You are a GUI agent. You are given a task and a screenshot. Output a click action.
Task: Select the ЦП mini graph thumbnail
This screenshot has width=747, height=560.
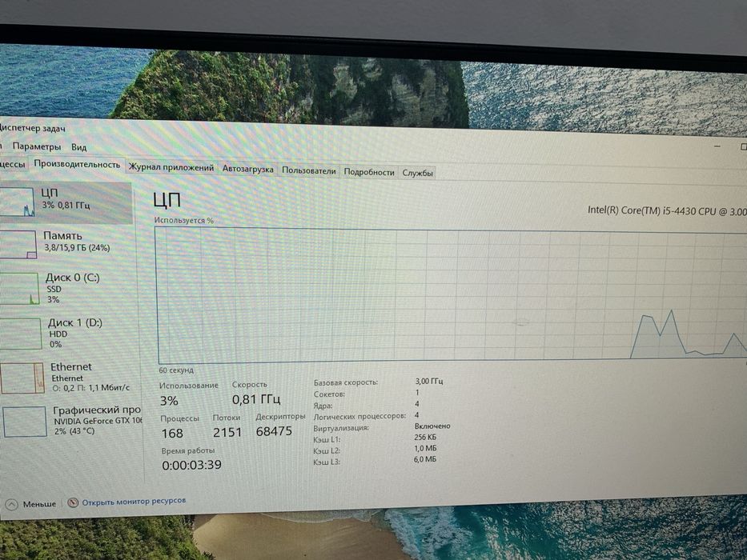pos(17,202)
